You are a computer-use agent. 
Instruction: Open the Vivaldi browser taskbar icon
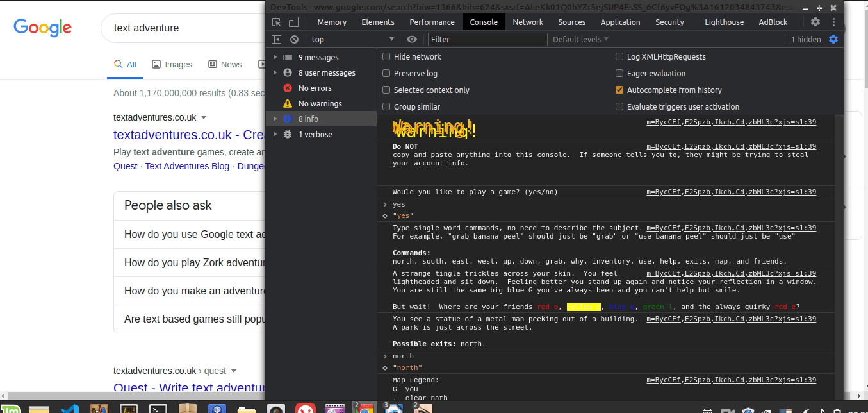(304, 409)
